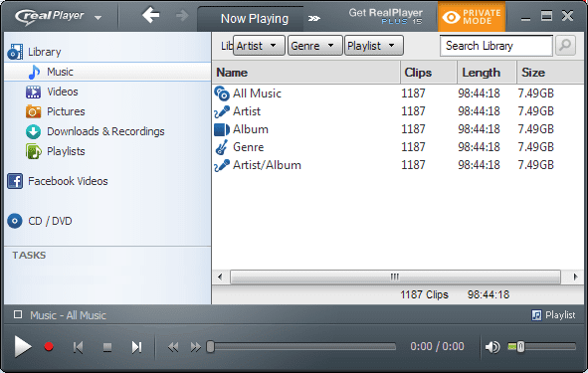Select the Genre row in the list

coord(398,147)
